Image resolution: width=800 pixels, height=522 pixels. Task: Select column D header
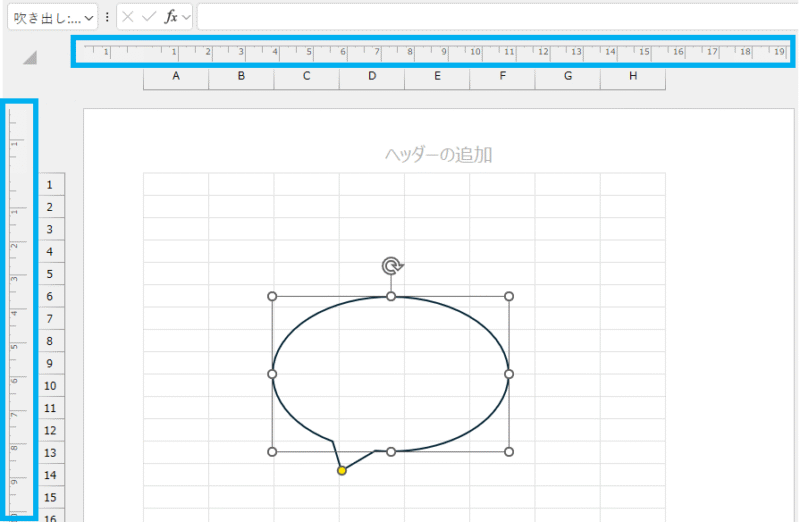click(x=372, y=77)
